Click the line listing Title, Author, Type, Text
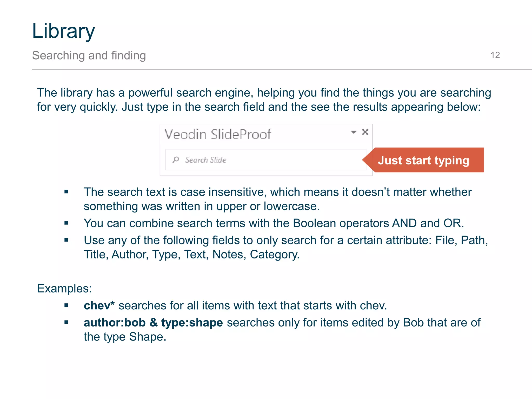 point(191,255)
